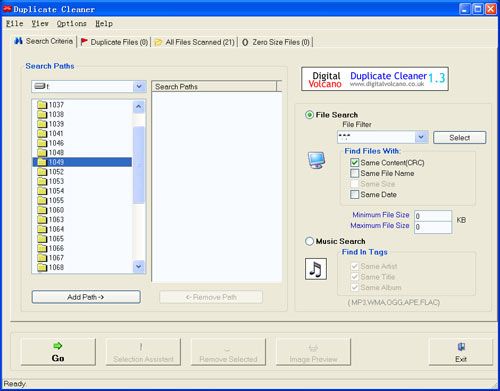
Task: Select folder 1068 in the tree
Action: click(x=82, y=267)
